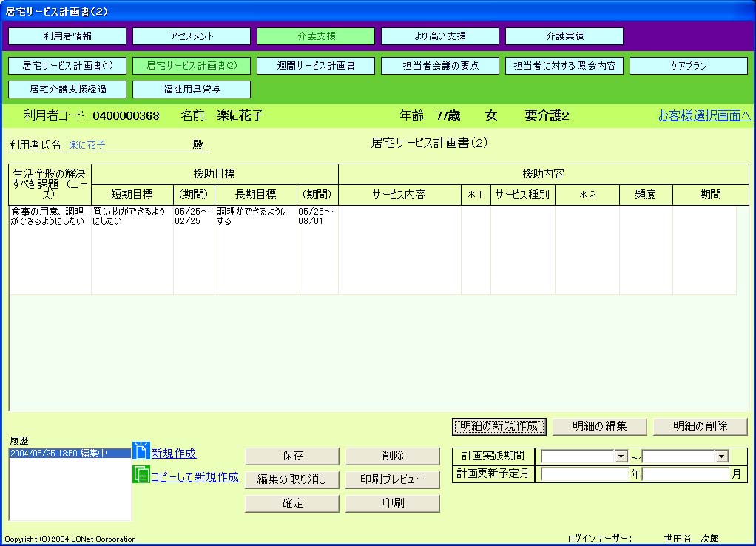The width and height of the screenshot is (756, 546).
Task: Switch to the アセスメント tab
Action: coord(192,36)
